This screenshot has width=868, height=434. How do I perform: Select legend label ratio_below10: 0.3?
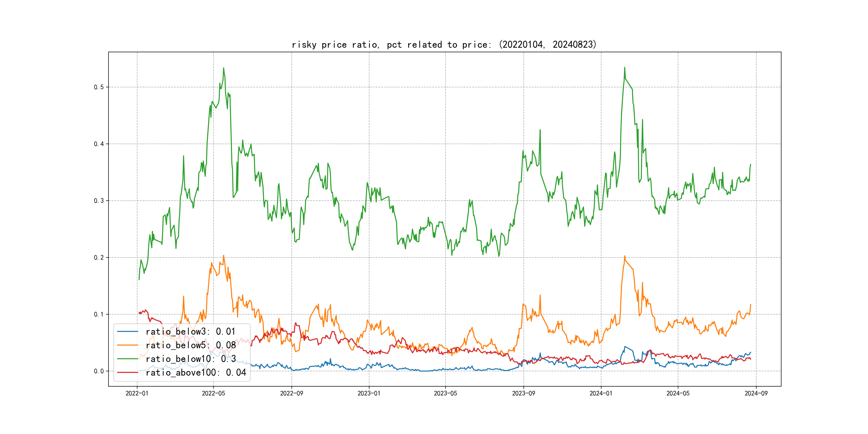coord(191,359)
